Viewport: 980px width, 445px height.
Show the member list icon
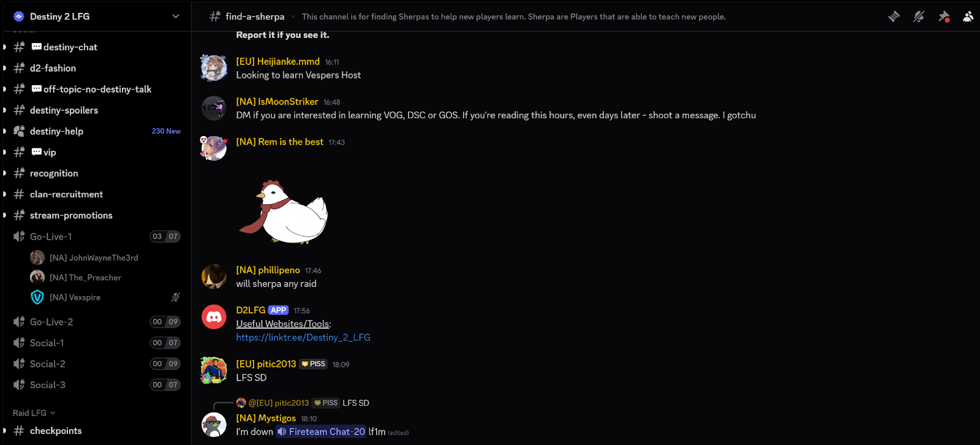[968, 17]
